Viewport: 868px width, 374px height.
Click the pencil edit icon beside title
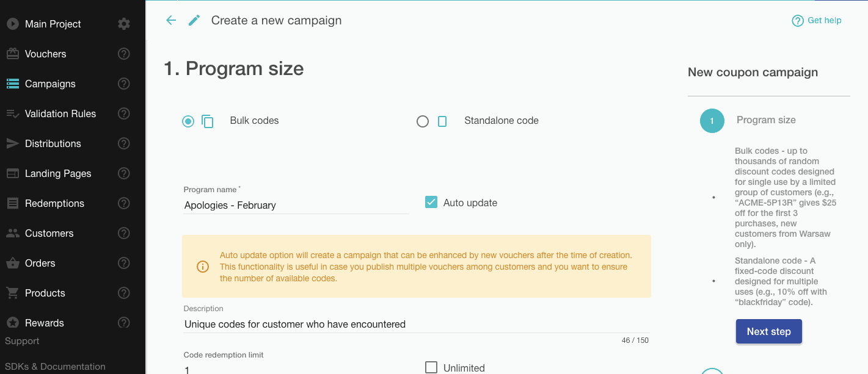point(194,20)
